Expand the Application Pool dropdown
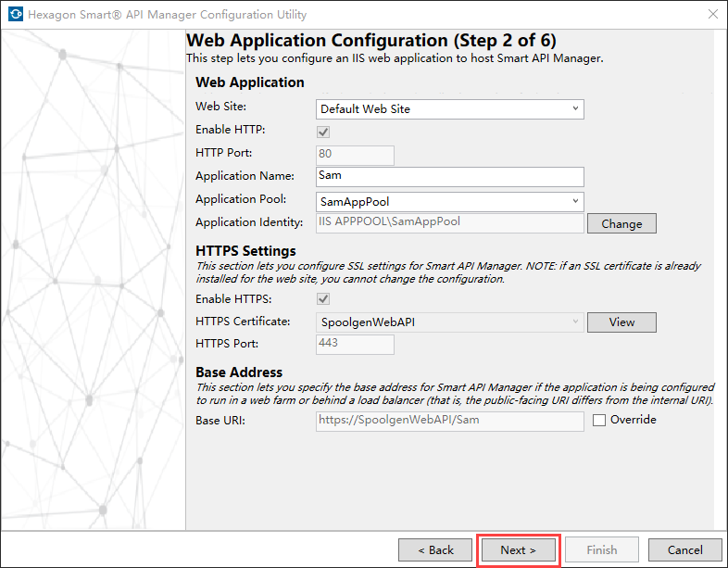The height and width of the screenshot is (568, 728). coord(449,201)
